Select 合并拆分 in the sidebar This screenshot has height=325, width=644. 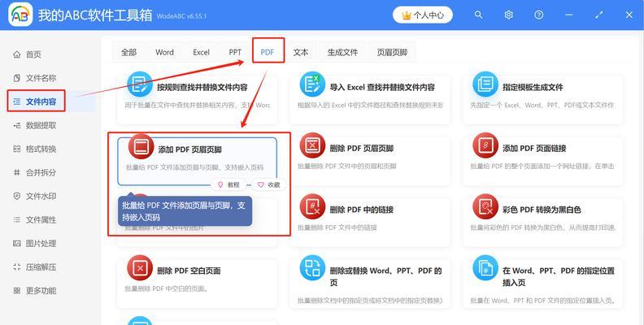pyautogui.click(x=34, y=173)
